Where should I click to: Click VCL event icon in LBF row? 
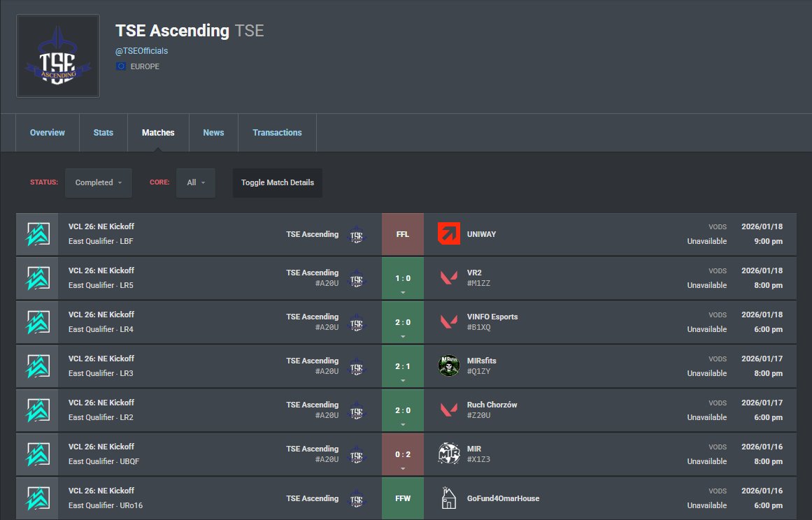pyautogui.click(x=38, y=234)
